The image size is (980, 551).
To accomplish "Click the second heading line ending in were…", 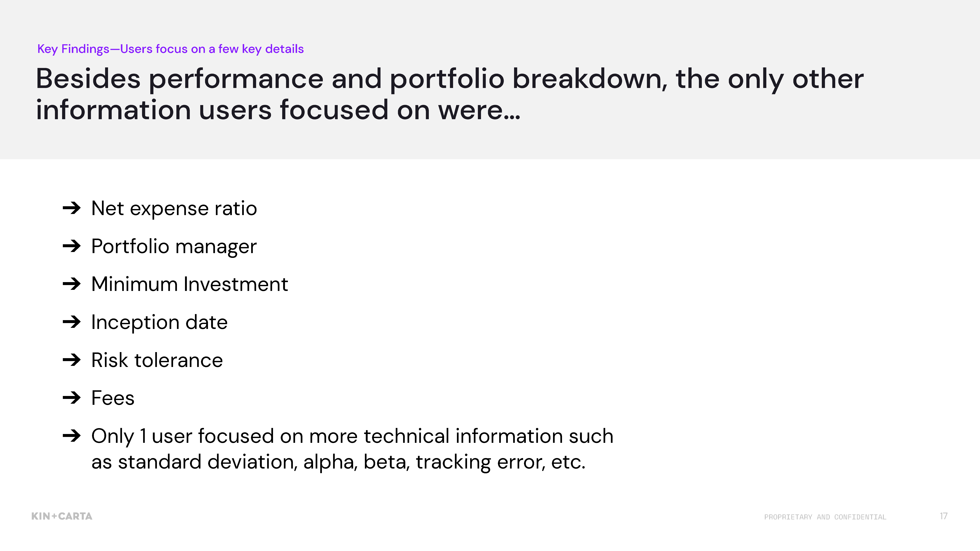I will tap(278, 110).
